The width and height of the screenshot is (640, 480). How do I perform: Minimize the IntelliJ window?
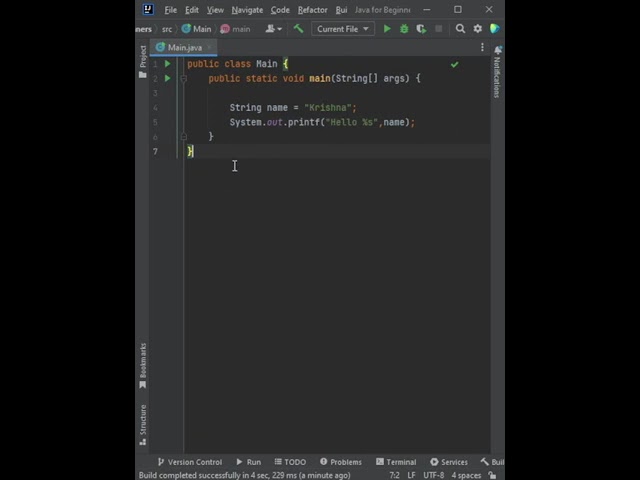(427, 9)
